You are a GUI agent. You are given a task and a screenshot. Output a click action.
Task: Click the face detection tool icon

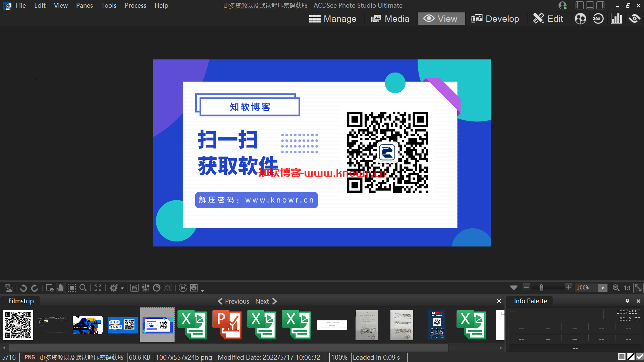pos(49,288)
